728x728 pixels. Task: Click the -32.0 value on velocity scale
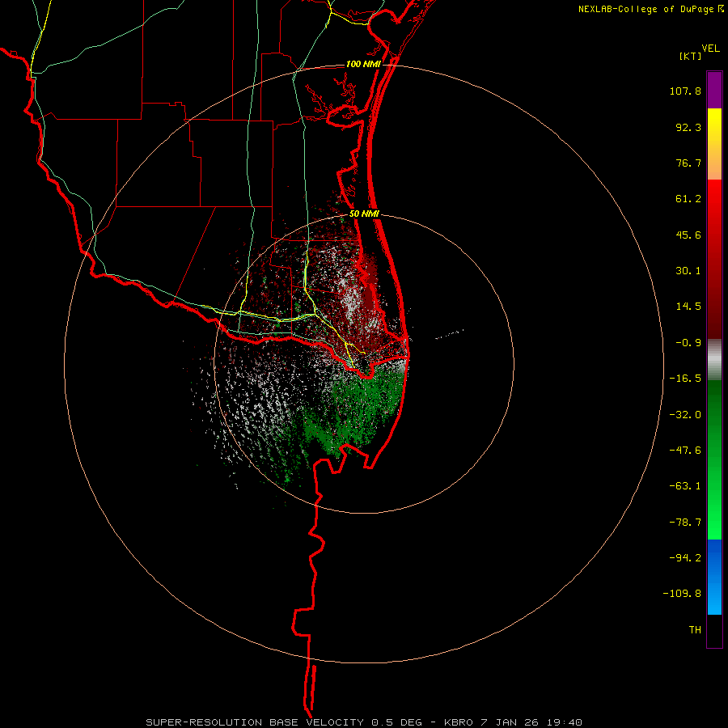[x=685, y=415]
